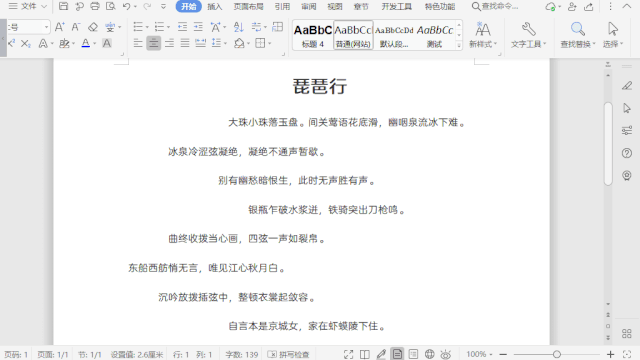This screenshot has width=640, height=360.
Task: Switch to the 引用 tab
Action: coord(282,7)
